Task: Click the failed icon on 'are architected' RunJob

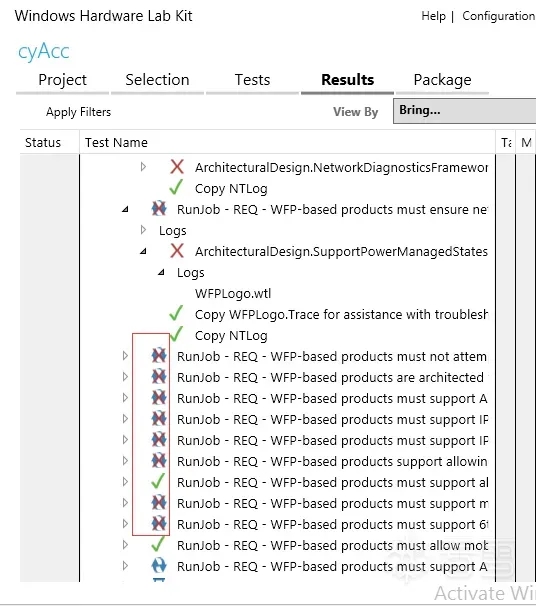Action: click(x=159, y=377)
